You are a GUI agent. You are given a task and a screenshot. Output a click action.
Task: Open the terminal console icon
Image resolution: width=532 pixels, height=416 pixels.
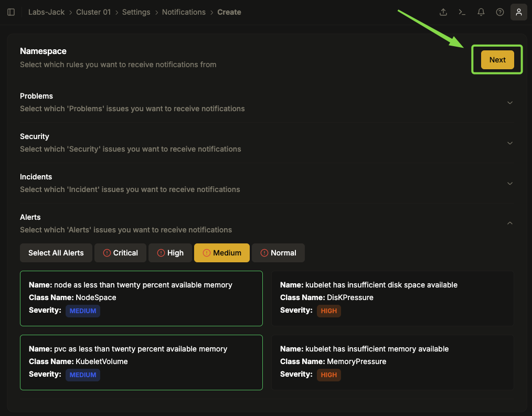(x=462, y=12)
